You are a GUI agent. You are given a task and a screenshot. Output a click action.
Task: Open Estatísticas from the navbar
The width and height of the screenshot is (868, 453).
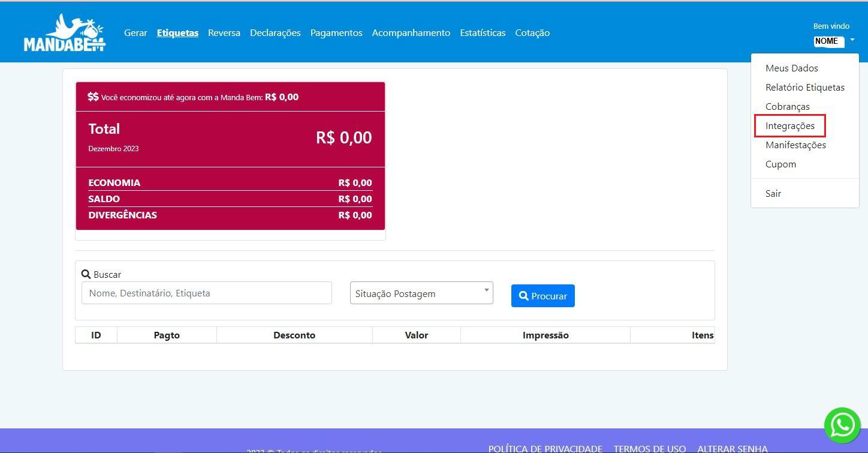483,33
